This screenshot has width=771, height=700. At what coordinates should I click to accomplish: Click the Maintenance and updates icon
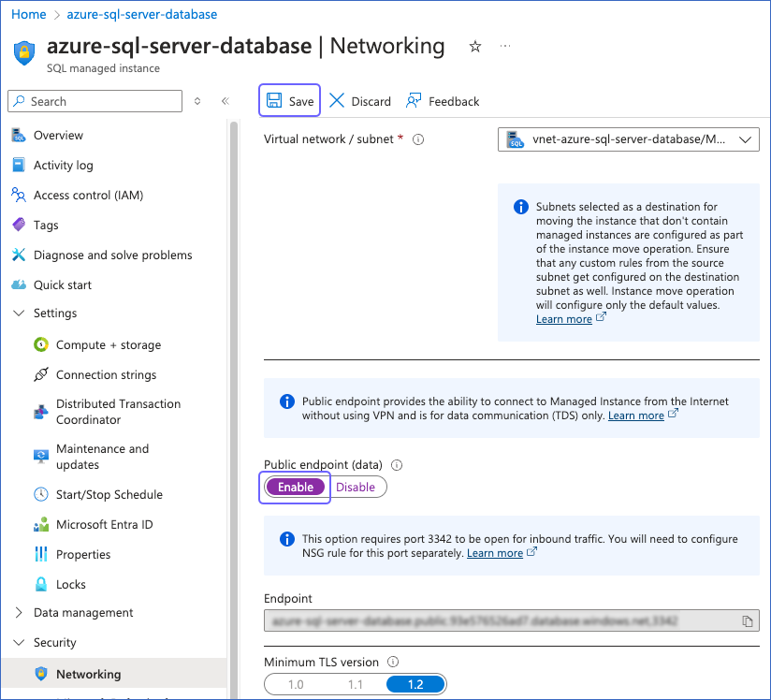[41, 457]
